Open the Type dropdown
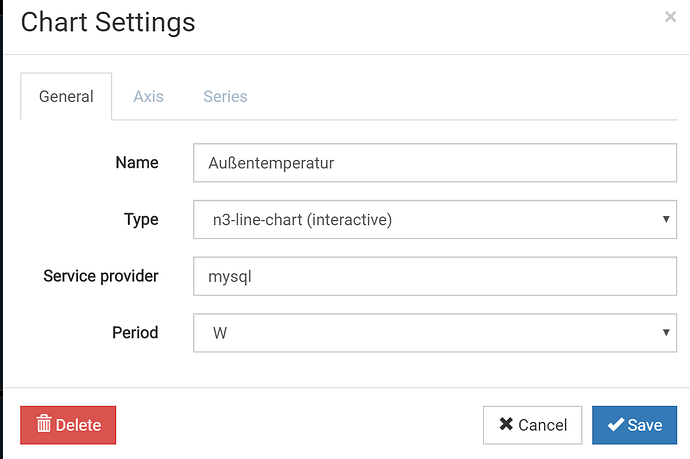 pyautogui.click(x=435, y=220)
